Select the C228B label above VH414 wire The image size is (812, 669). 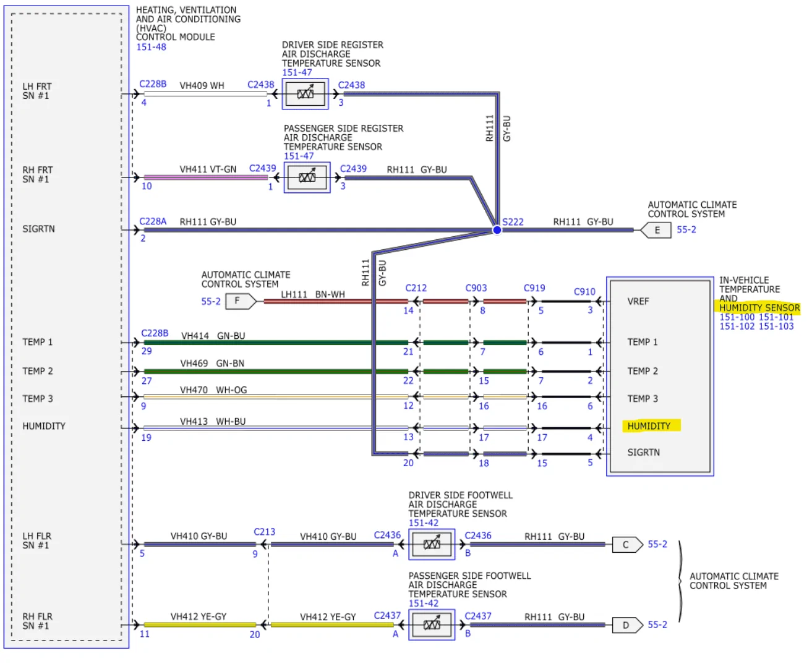tap(155, 333)
